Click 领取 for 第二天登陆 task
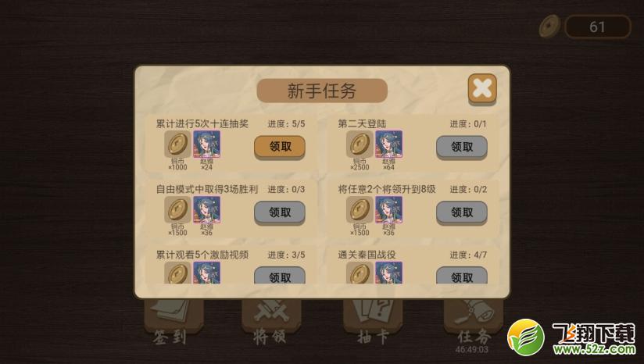Image resolution: width=644 pixels, height=364 pixels. coord(462,147)
